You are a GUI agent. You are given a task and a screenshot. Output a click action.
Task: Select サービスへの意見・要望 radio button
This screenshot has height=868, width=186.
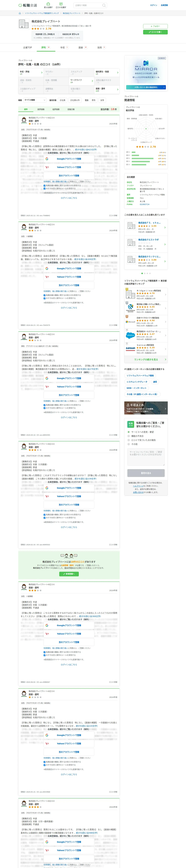(x=129, y=432)
